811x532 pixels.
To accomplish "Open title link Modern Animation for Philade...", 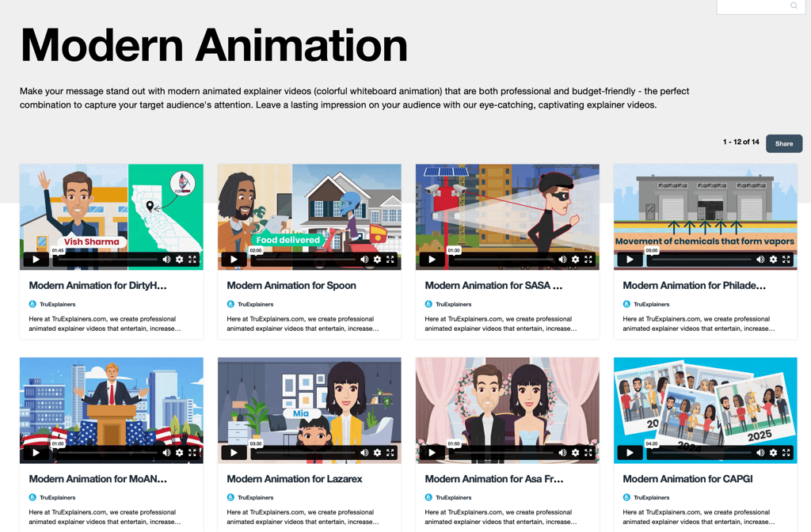I will pos(694,285).
